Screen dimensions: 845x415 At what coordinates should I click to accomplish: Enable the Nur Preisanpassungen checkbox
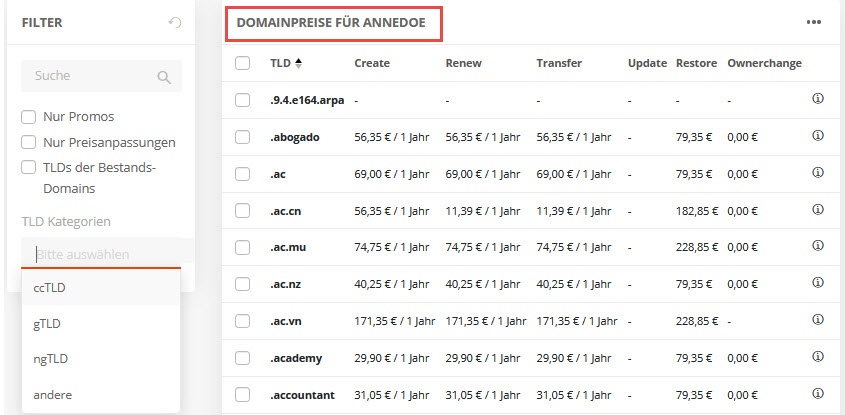[x=29, y=142]
